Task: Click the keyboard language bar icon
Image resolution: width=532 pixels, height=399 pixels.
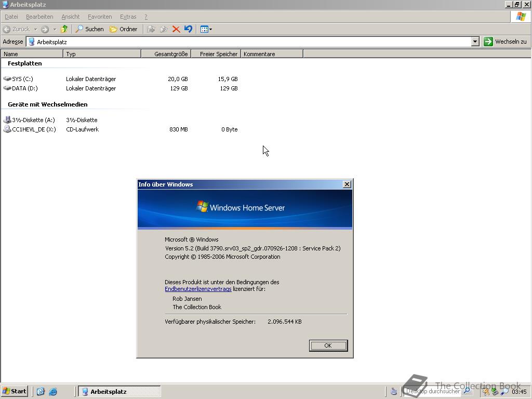Action: [x=394, y=392]
